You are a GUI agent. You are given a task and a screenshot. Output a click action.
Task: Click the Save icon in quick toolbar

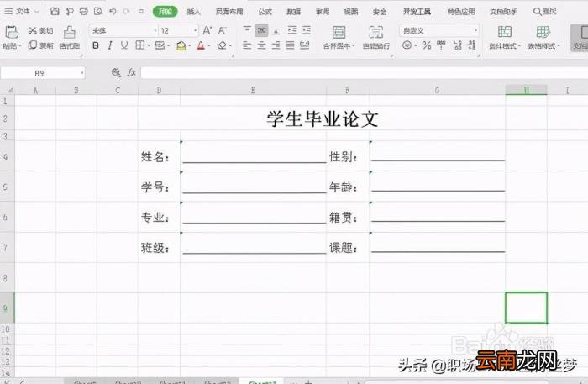pyautogui.click(x=55, y=11)
